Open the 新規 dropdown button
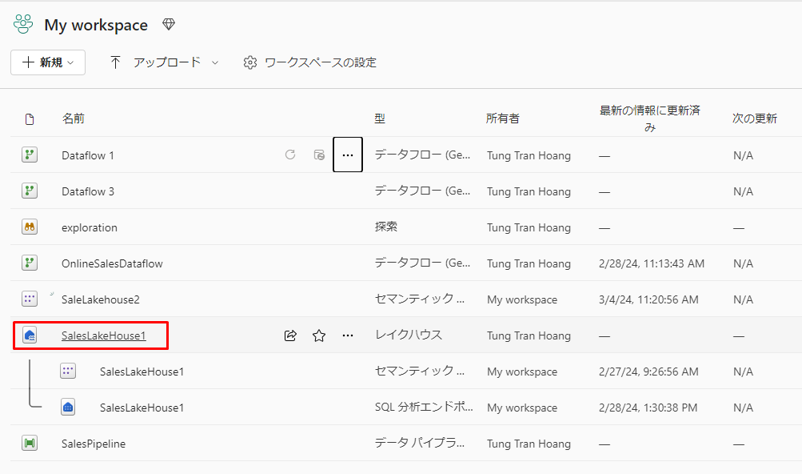Screen dimensions: 802x474 48,62
